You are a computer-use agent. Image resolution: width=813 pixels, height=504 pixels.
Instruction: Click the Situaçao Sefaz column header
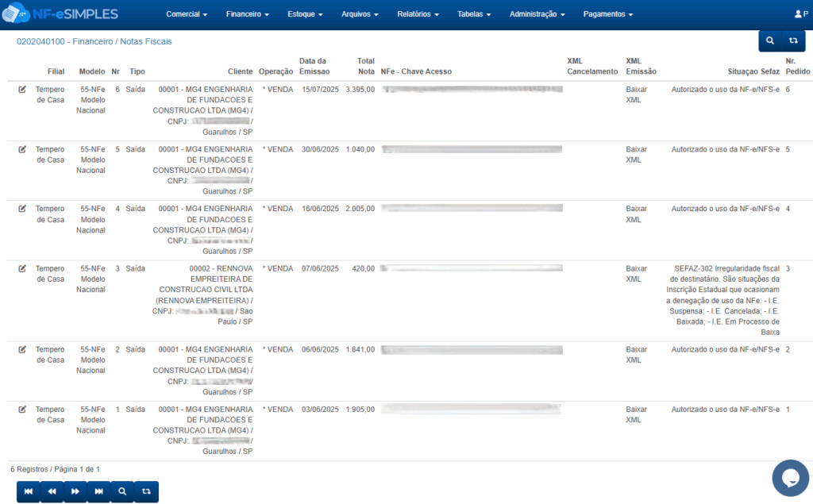753,71
